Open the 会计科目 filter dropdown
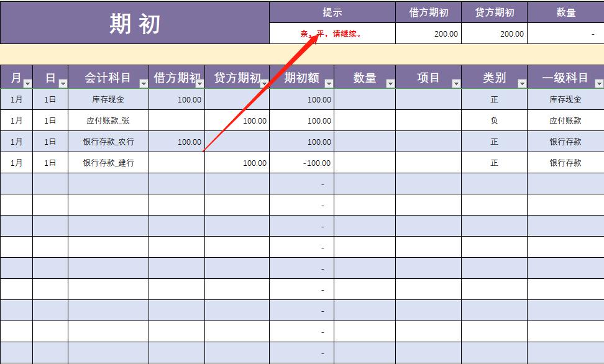This screenshot has width=604, height=364. 142,83
